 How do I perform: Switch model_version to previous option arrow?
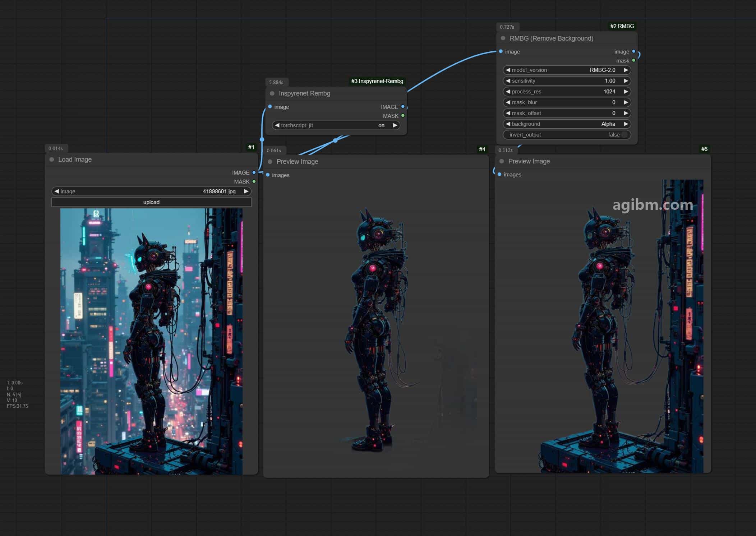[508, 70]
